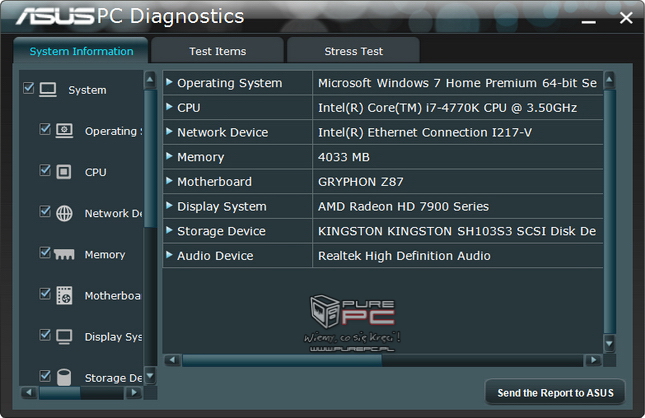Select the System label in sidebar
This screenshot has height=418, width=645.
click(87, 90)
